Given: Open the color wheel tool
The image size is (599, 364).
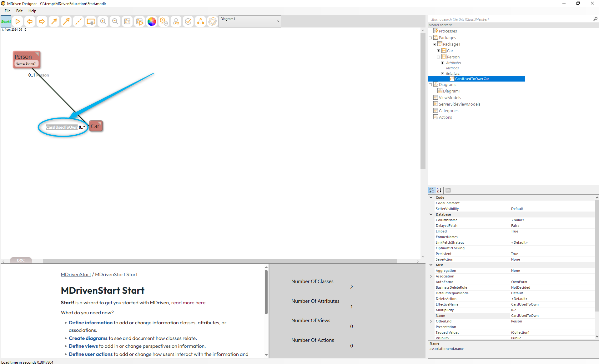Looking at the screenshot, I should point(152,22).
